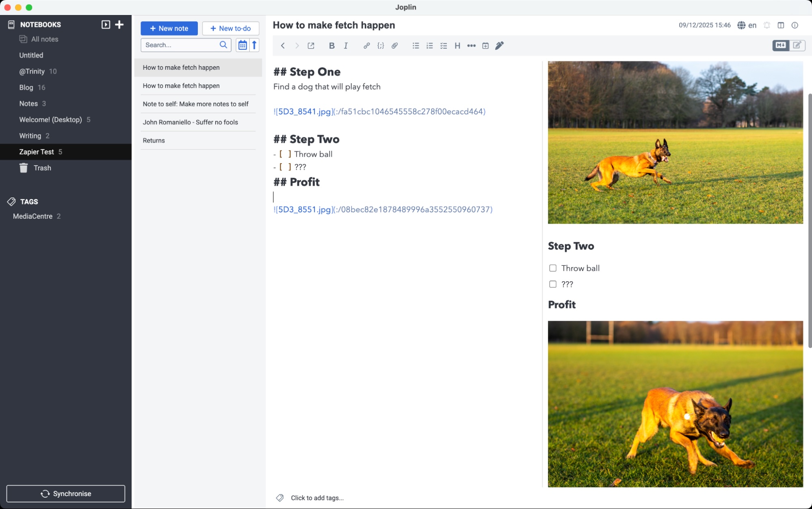Check the ??? checkbox in Step Two
812x509 pixels.
point(552,284)
